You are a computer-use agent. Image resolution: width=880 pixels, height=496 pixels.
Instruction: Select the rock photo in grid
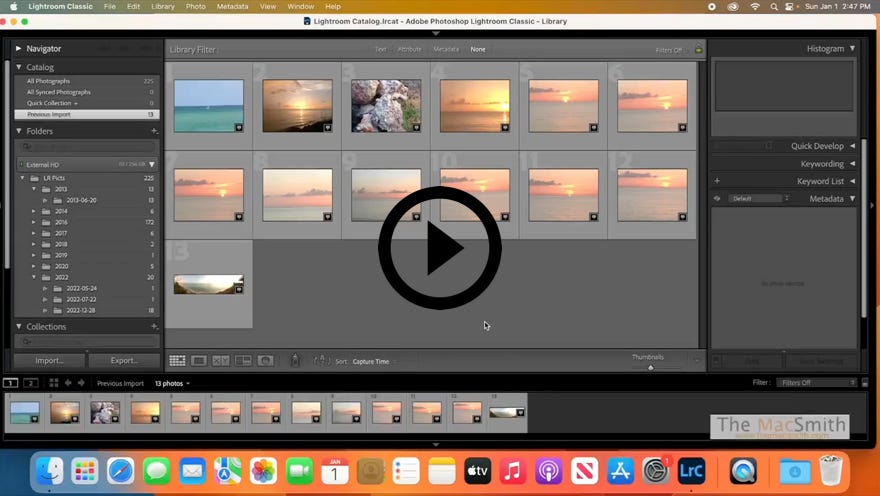point(386,105)
